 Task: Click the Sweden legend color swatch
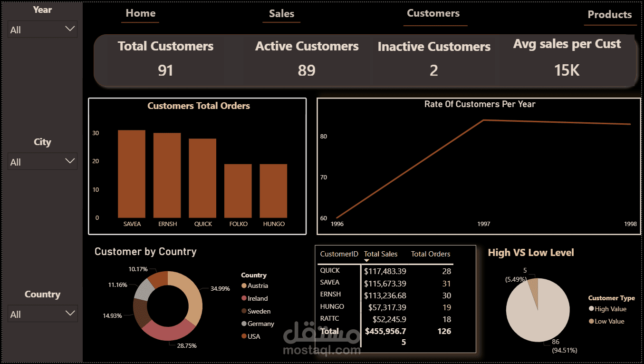click(244, 311)
